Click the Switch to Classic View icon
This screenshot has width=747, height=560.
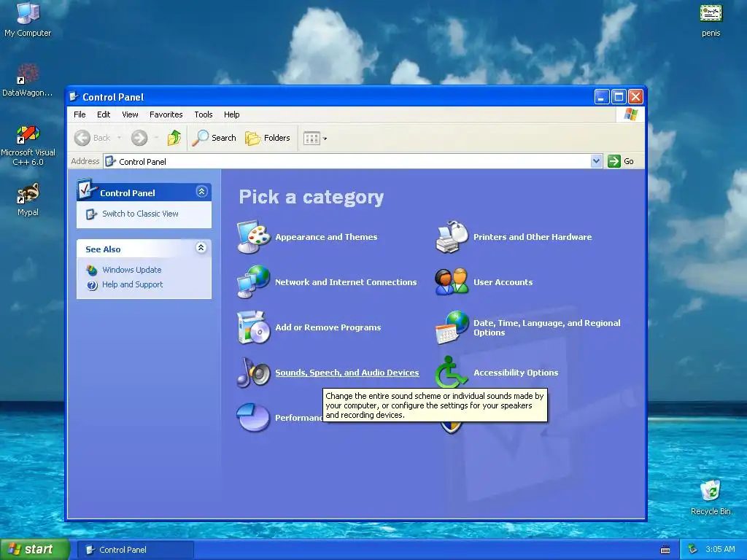click(91, 214)
